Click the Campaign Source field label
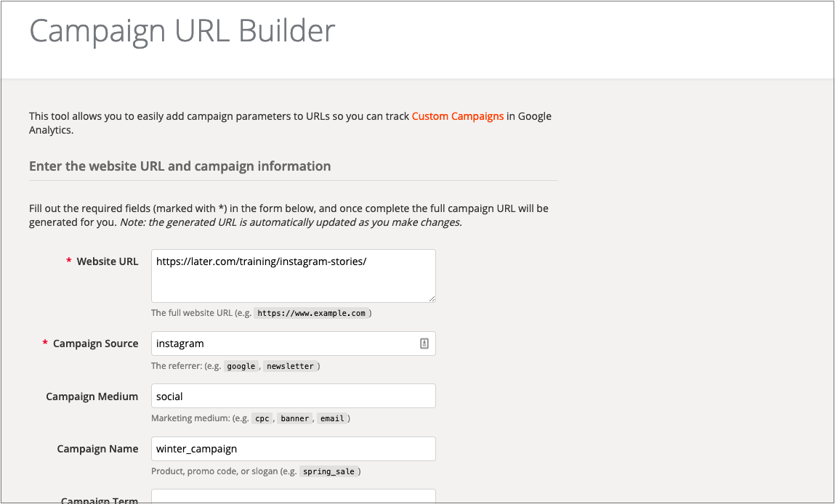Image resolution: width=835 pixels, height=504 pixels. pyautogui.click(x=95, y=344)
